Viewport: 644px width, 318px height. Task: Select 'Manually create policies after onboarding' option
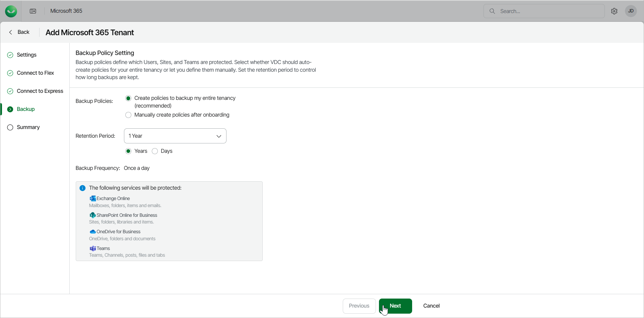(128, 115)
